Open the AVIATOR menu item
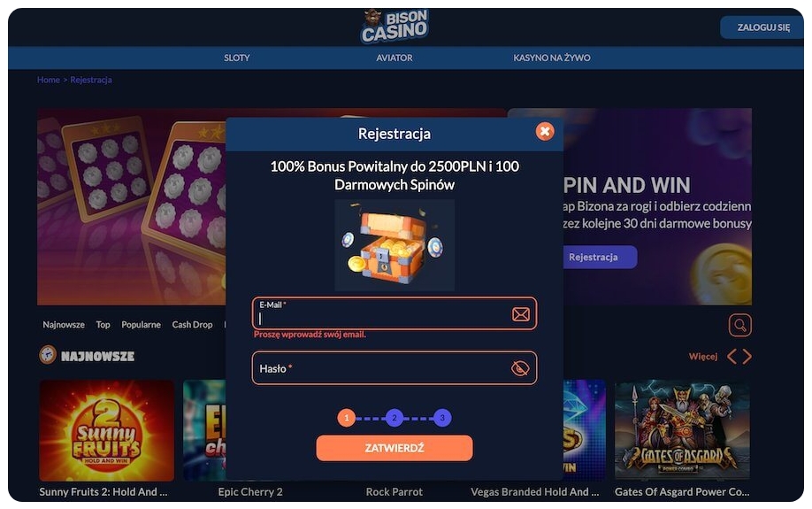 coord(395,58)
